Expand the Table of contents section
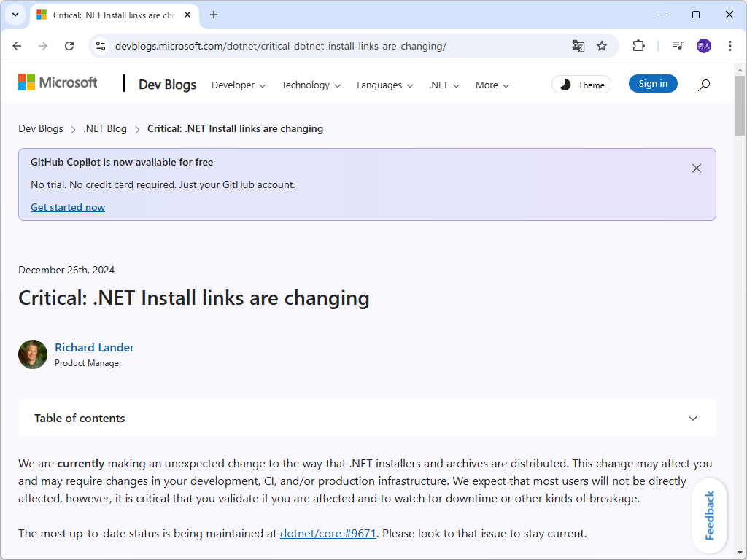The width and height of the screenshot is (747, 560). (x=693, y=419)
